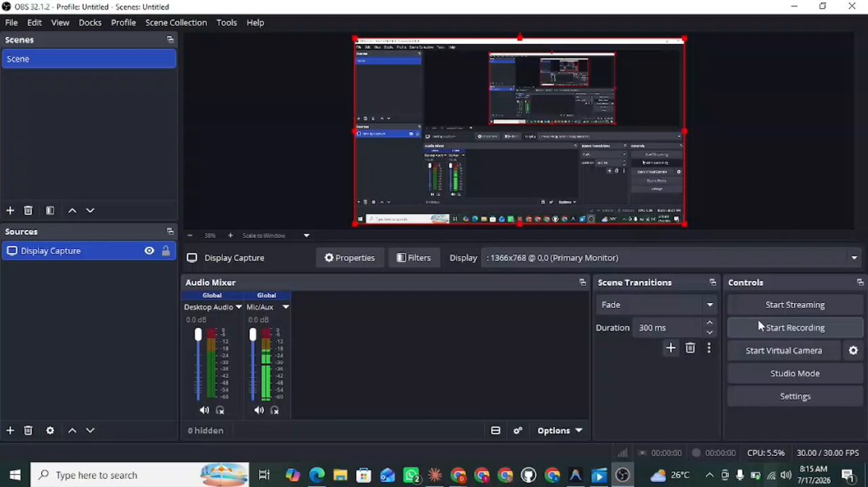The image size is (868, 487).
Task: Click Start Recording
Action: (795, 328)
